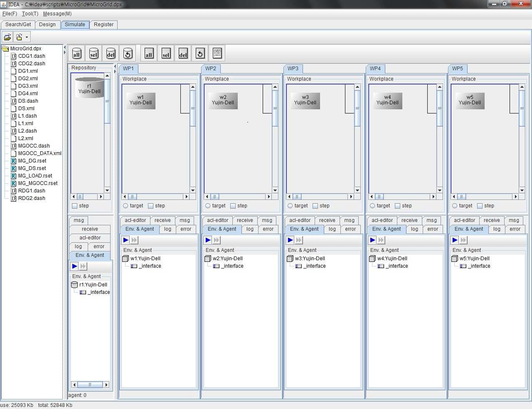The width and height of the screenshot is (532, 409).
Task: Select the target radio button in WP2
Action: point(208,206)
